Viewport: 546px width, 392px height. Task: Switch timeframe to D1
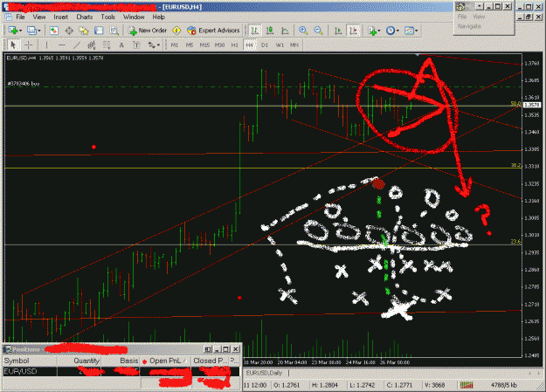click(265, 45)
